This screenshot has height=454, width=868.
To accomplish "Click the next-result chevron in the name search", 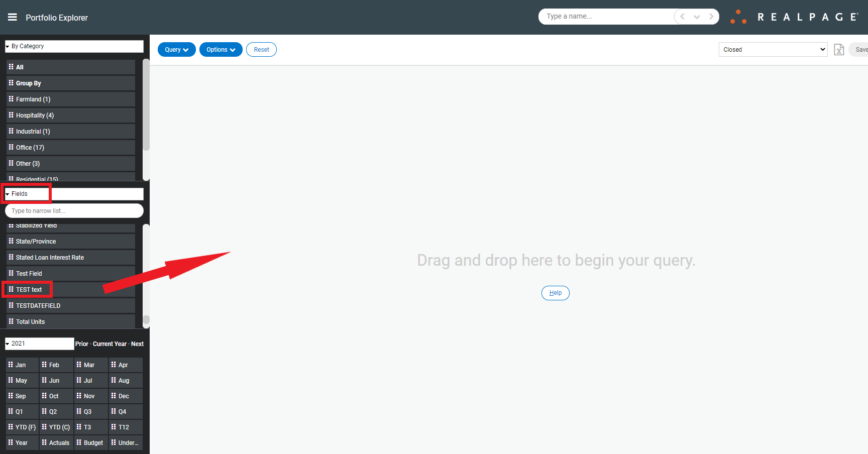I will [712, 16].
